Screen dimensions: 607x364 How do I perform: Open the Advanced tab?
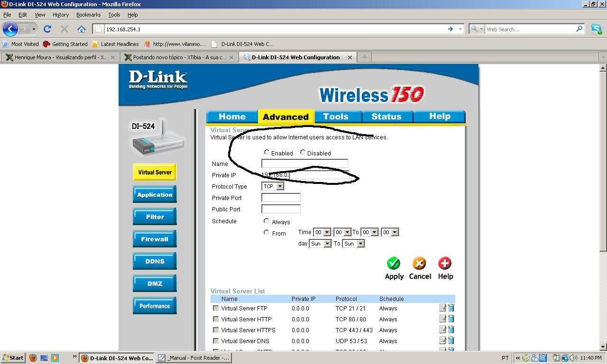tap(285, 117)
